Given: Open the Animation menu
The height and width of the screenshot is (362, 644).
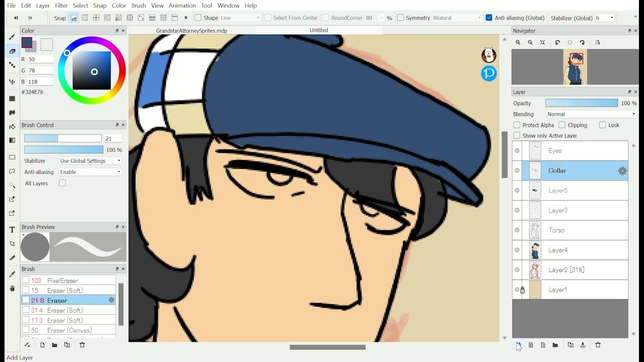Looking at the screenshot, I should pyautogui.click(x=182, y=5).
